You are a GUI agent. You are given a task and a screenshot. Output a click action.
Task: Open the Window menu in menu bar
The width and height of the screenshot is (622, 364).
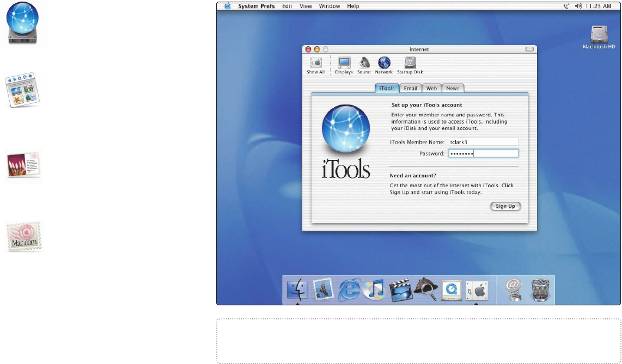click(329, 6)
